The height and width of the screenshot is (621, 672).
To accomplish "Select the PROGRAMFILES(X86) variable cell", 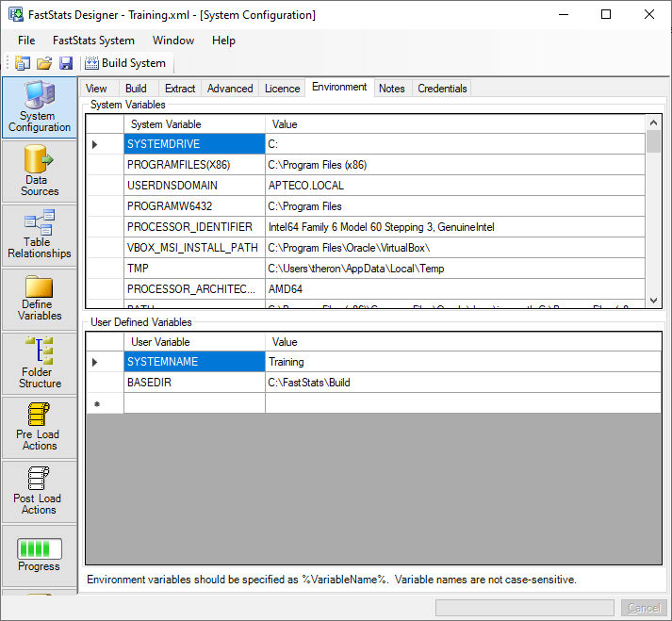I will pyautogui.click(x=194, y=165).
